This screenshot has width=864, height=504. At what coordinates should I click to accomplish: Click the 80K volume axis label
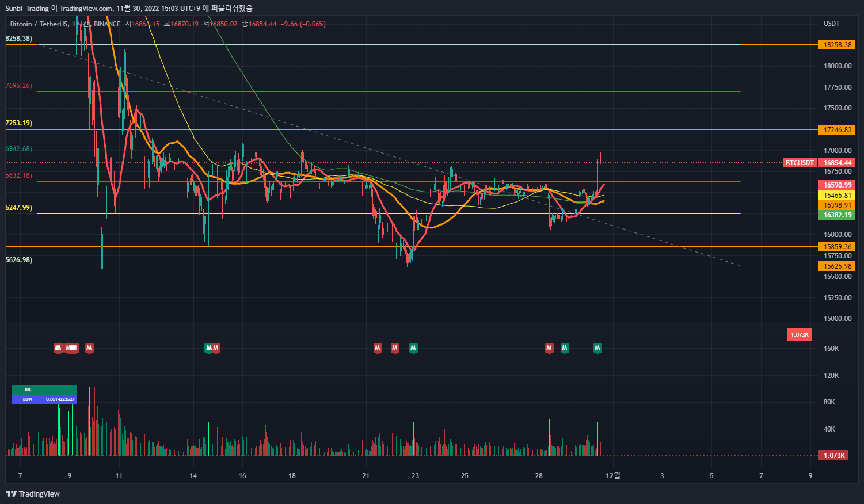829,402
